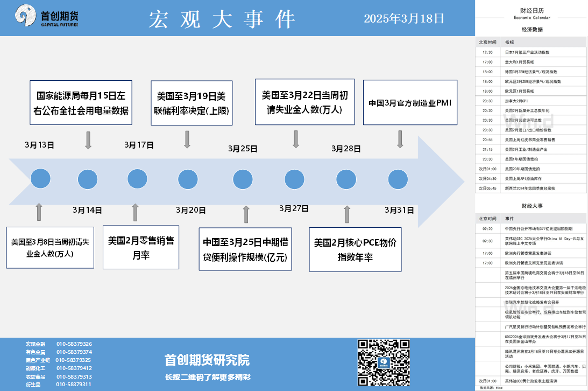This screenshot has width=588, height=391.
Task: Select row 美国20年期国债竞拍
Action: 531,169
